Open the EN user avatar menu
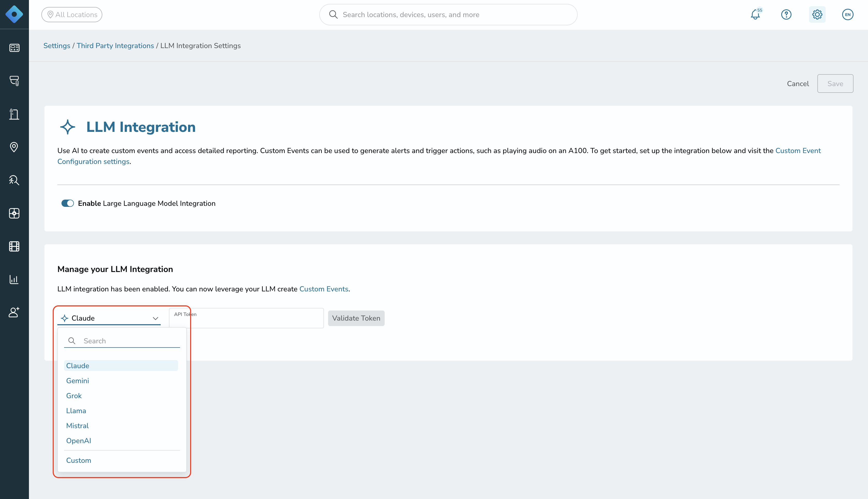 pyautogui.click(x=847, y=14)
